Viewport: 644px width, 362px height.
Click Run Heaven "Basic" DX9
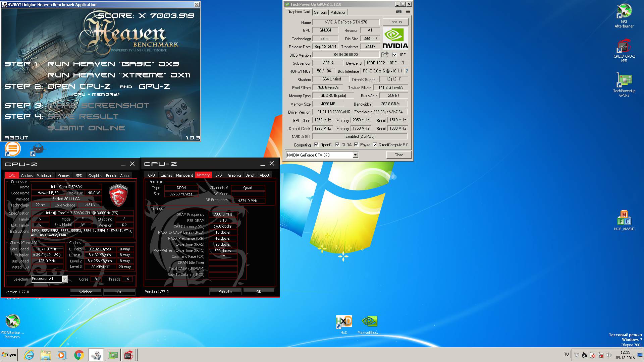113,64
